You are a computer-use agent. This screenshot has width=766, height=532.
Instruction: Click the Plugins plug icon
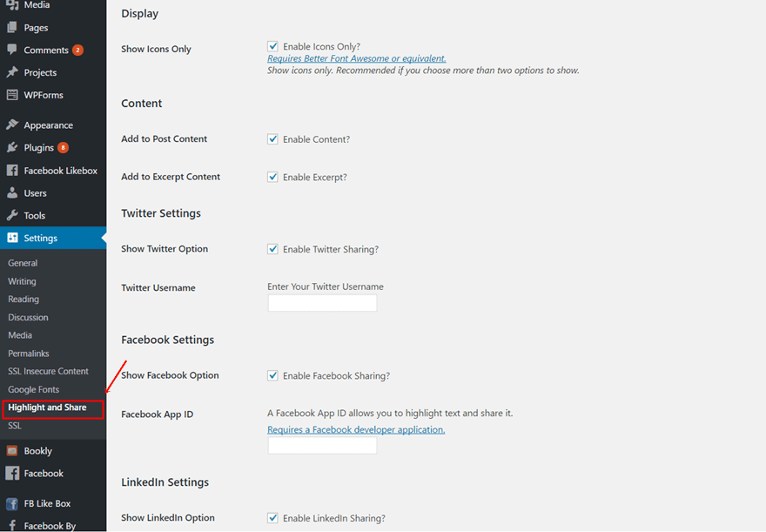click(12, 148)
